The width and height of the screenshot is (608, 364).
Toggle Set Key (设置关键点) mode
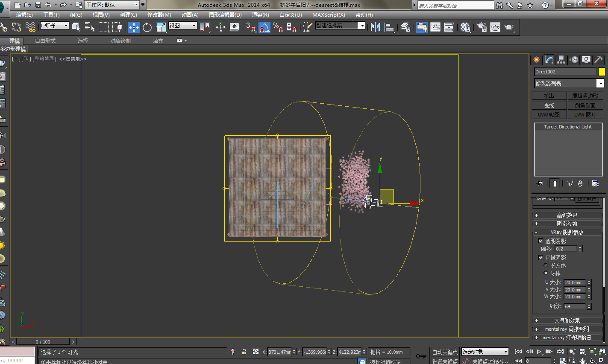coord(445,361)
